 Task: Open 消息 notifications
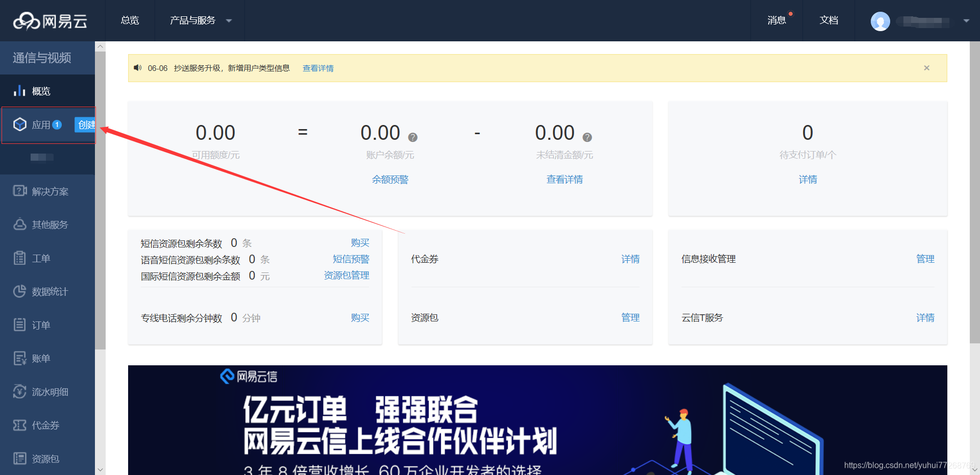click(776, 20)
